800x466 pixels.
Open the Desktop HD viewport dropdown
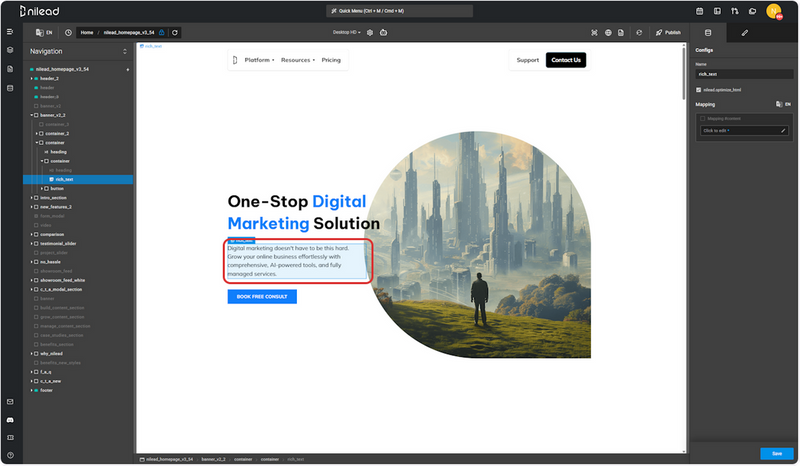[x=346, y=32]
